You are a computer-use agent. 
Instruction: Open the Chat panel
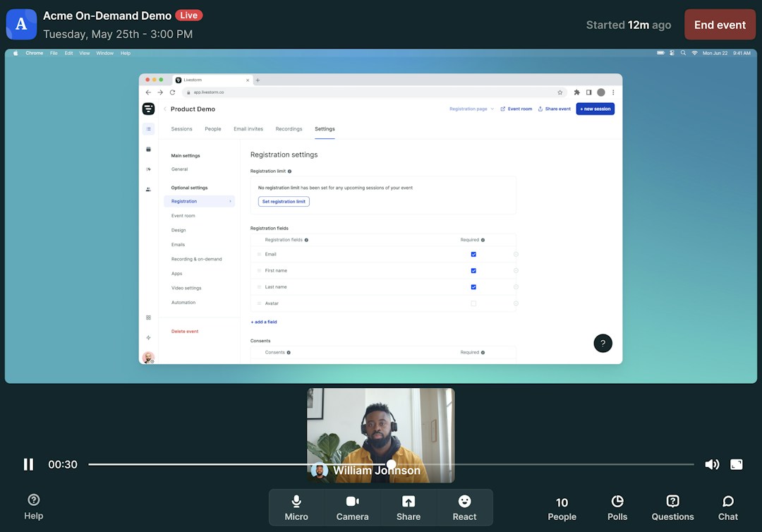[x=728, y=508]
